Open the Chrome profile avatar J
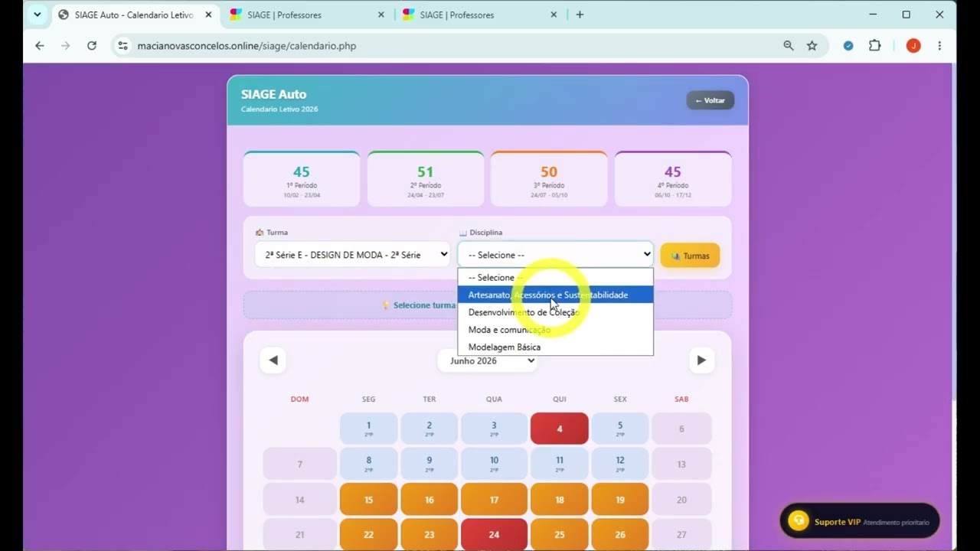Screen dimensions: 980x551 click(913, 46)
